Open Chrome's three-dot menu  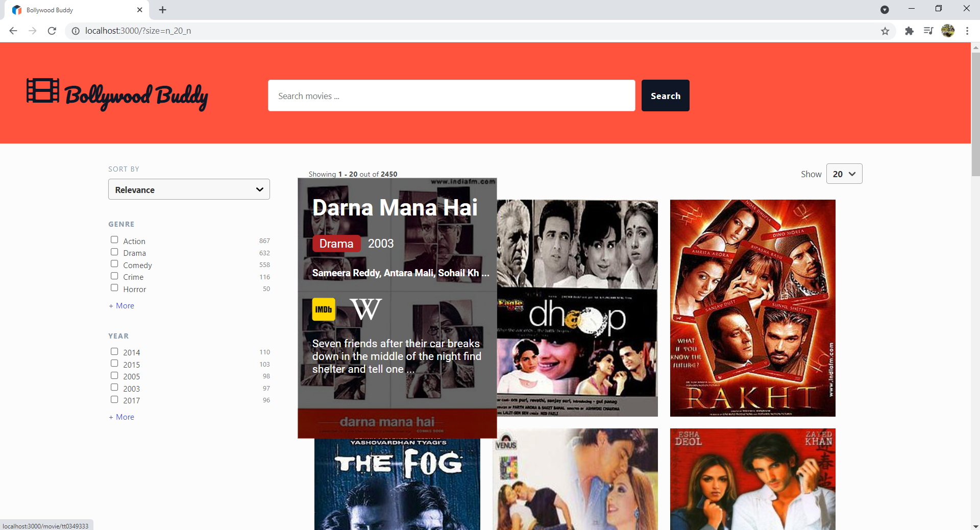967,31
